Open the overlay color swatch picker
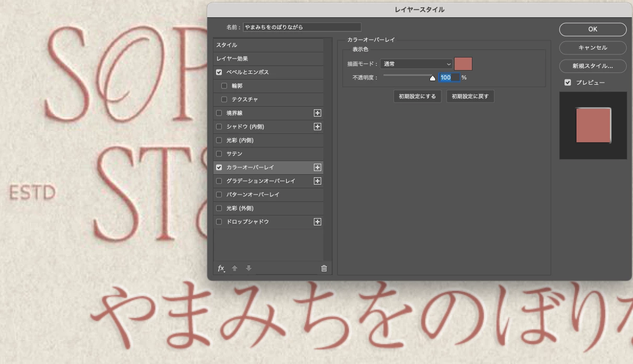Viewport: 633px width, 364px height. [463, 64]
